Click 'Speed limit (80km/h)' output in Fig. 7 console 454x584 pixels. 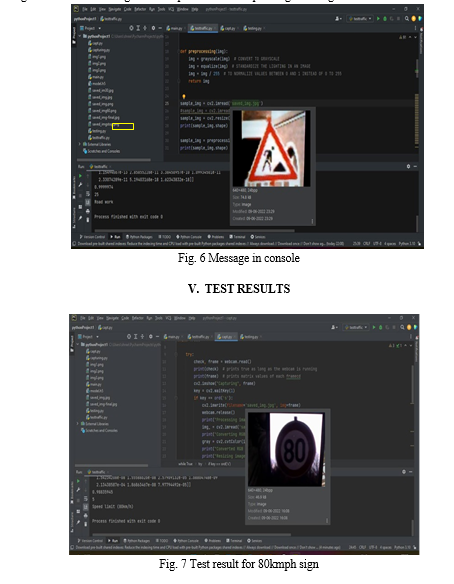click(112, 506)
